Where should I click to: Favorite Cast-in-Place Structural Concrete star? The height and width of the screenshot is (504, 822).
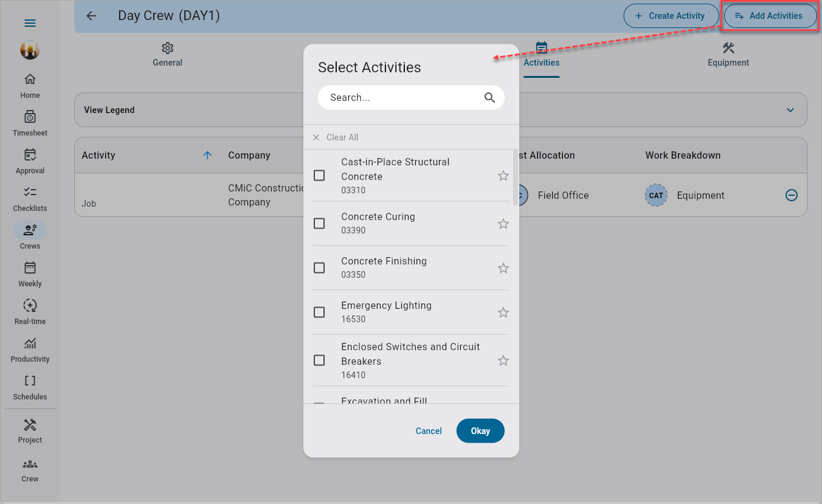pyautogui.click(x=503, y=176)
